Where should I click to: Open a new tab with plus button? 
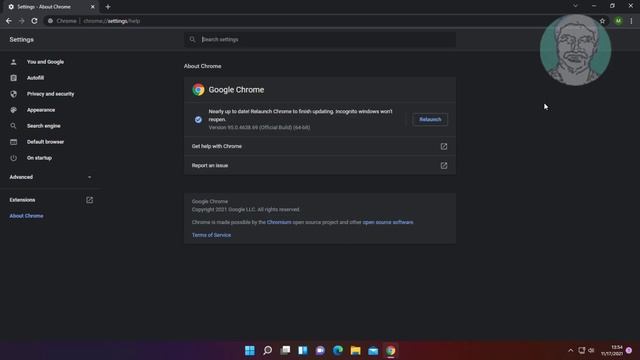pos(108,7)
